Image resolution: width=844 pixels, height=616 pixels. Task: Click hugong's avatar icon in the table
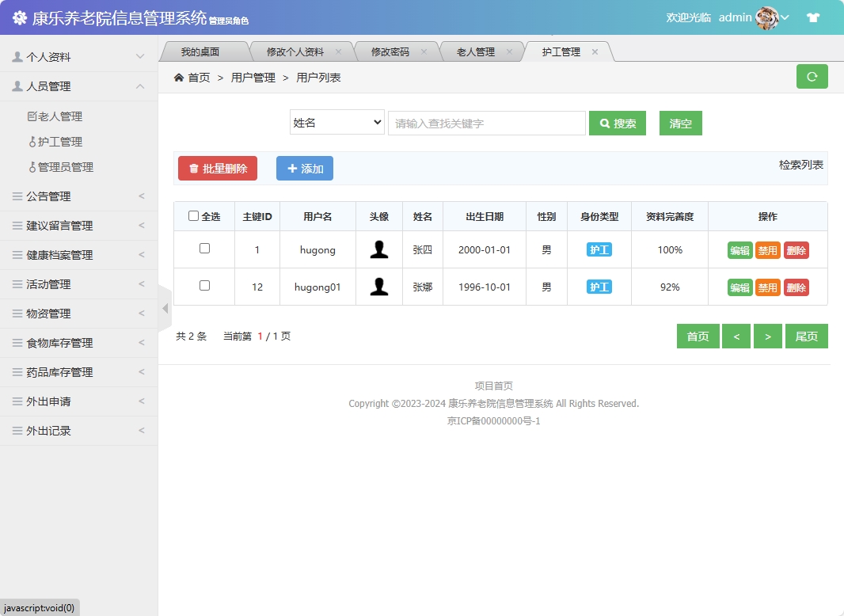tap(378, 249)
